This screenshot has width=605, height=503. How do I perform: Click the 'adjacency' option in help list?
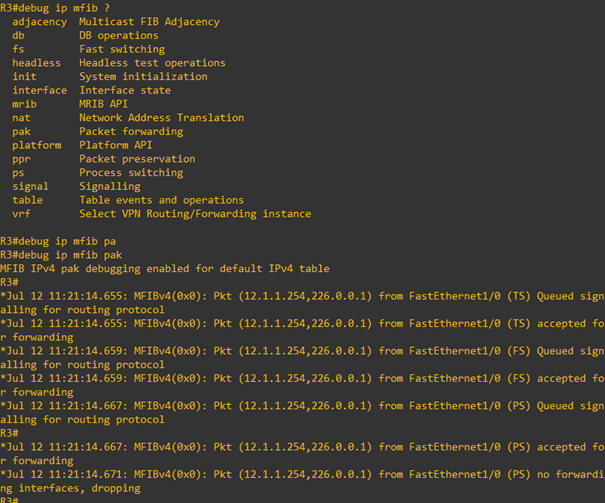coord(39,22)
